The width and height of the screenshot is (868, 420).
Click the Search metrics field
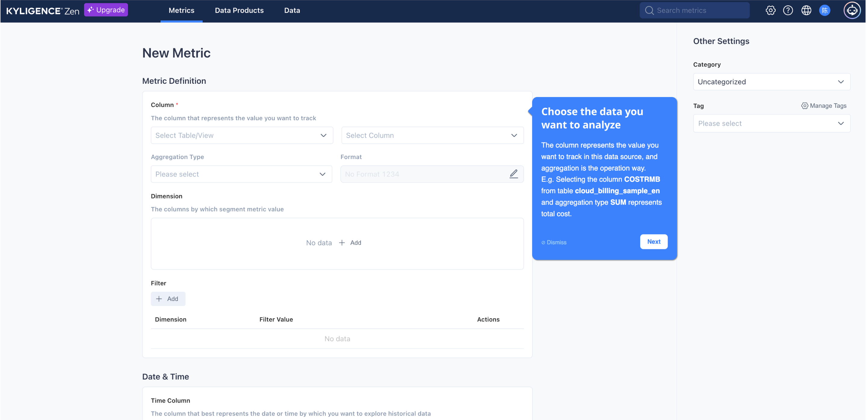(x=694, y=11)
